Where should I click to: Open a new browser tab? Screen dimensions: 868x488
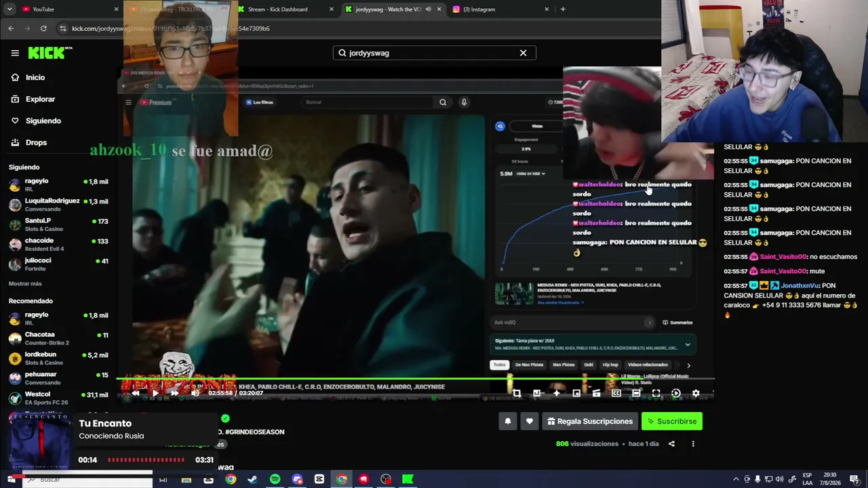click(563, 9)
